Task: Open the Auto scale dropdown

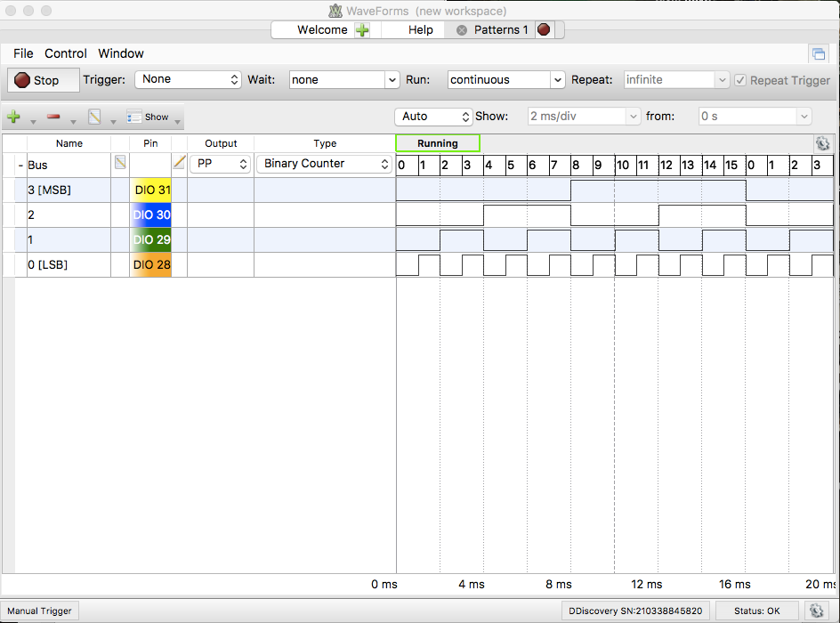Action: [x=433, y=117]
